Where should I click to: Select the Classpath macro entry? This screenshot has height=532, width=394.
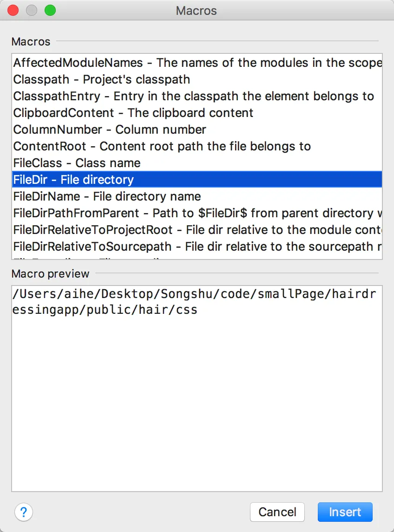(102, 79)
